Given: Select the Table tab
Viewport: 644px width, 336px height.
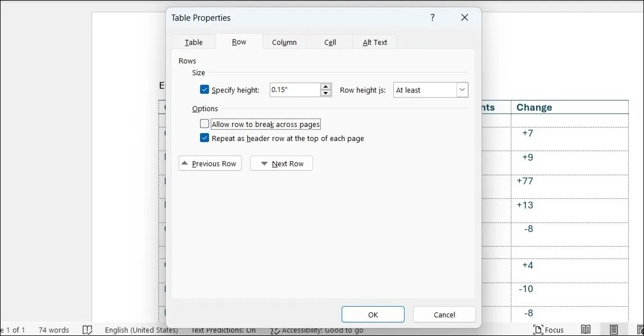Looking at the screenshot, I should coord(193,42).
